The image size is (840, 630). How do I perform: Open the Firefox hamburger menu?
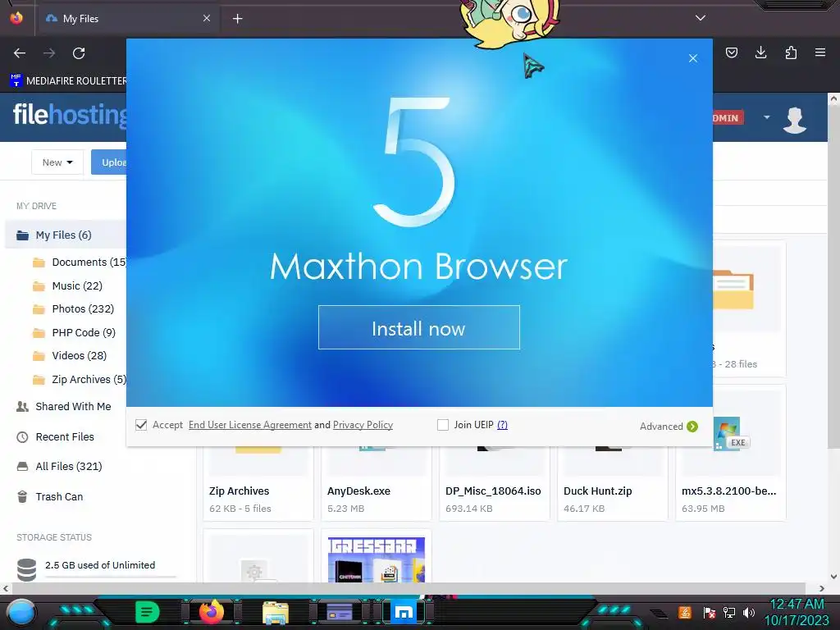pyautogui.click(x=820, y=52)
